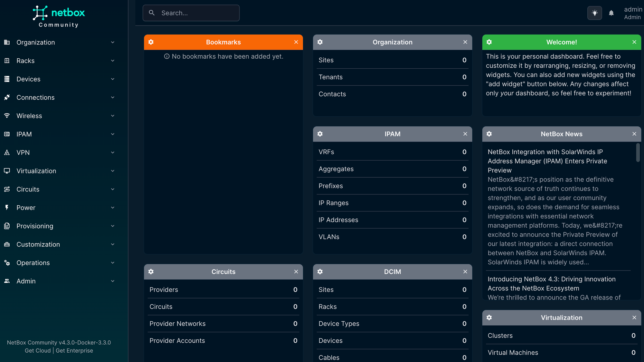Open Device Types in DCIM widget
The image size is (644, 362).
pyautogui.click(x=392, y=324)
